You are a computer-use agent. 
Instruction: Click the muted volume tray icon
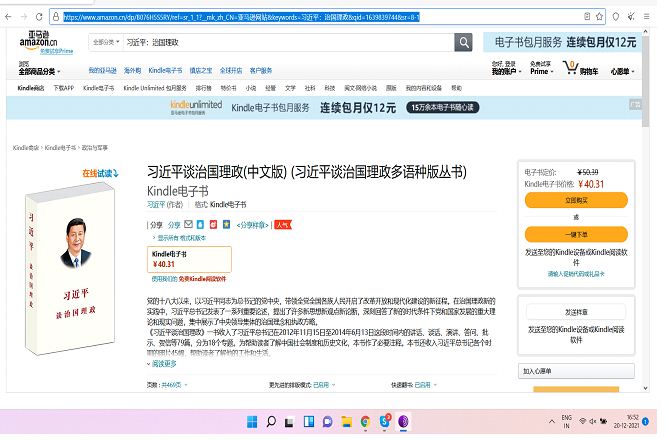click(593, 422)
